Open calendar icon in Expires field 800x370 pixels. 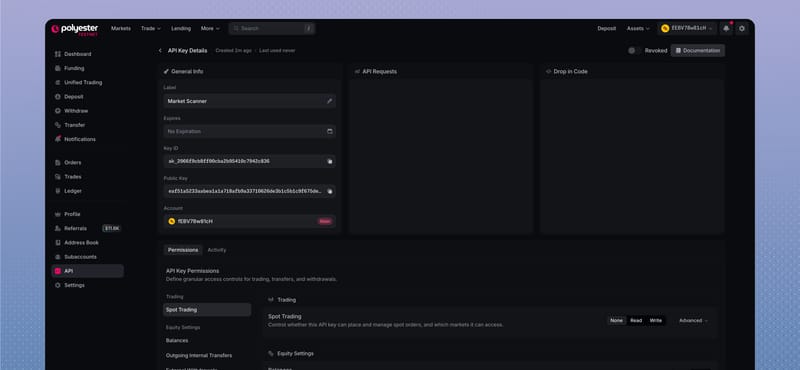coord(330,131)
